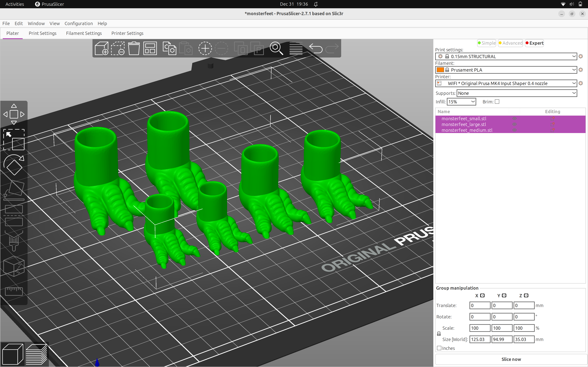
Task: Click the orange filament color swatch
Action: coord(440,70)
